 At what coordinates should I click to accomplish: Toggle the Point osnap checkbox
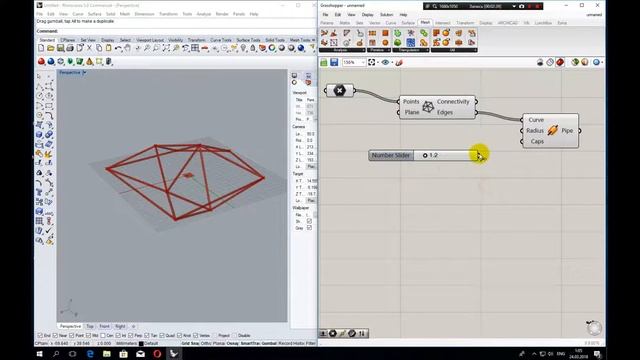pos(72,336)
